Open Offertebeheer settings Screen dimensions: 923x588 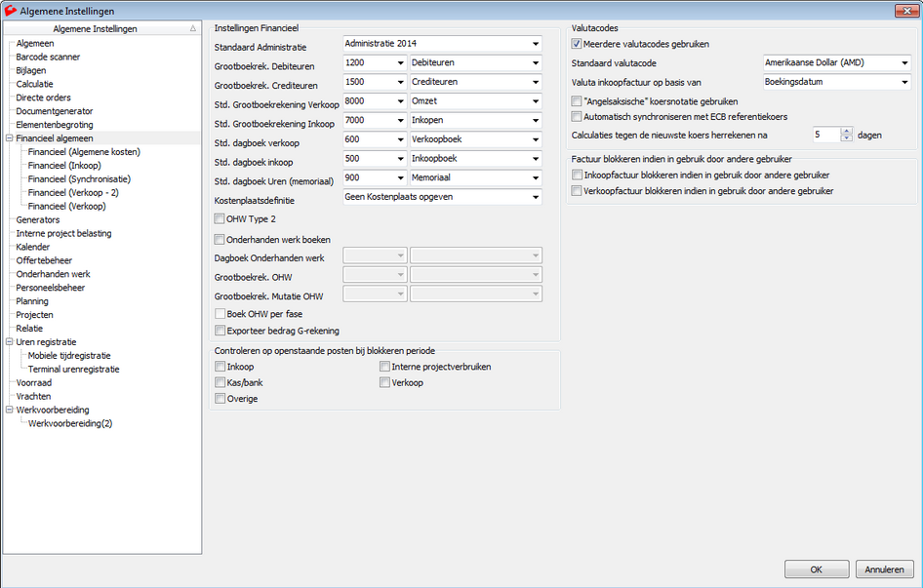(44, 260)
